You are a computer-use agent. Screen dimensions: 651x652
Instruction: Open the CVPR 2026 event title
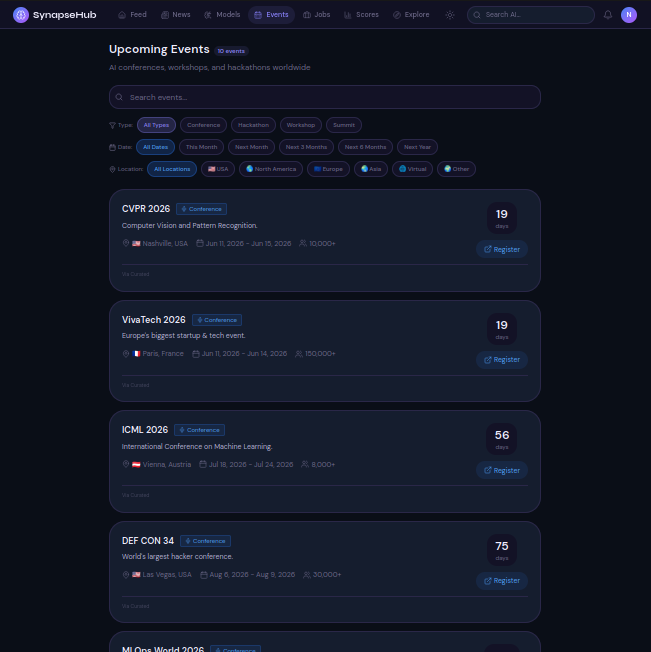tap(146, 209)
